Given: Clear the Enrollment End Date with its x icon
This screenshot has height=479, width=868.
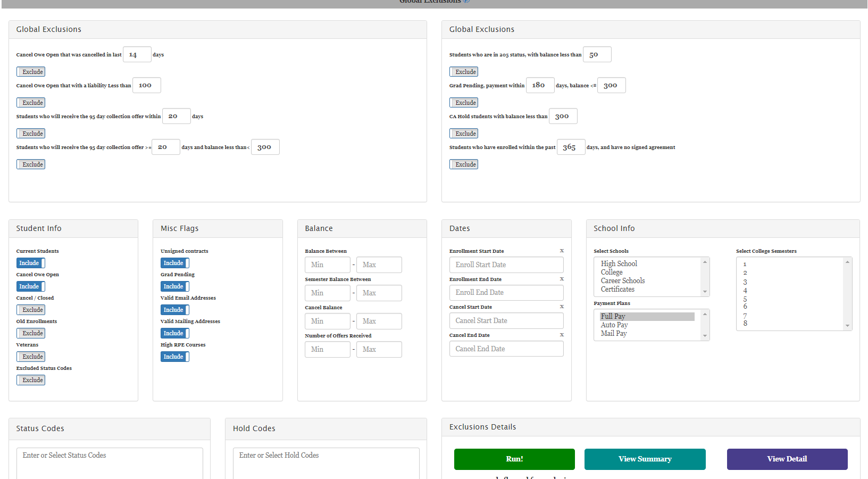Looking at the screenshot, I should (562, 279).
